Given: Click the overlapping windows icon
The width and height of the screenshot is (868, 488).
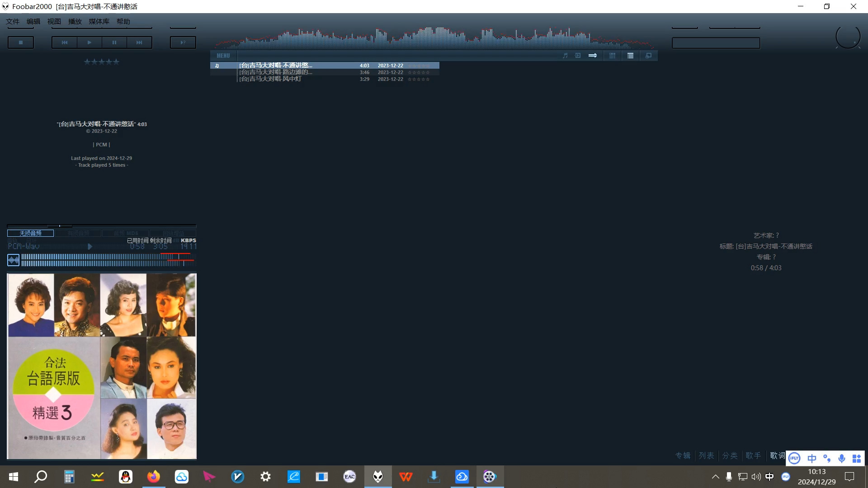Looking at the screenshot, I should 648,56.
